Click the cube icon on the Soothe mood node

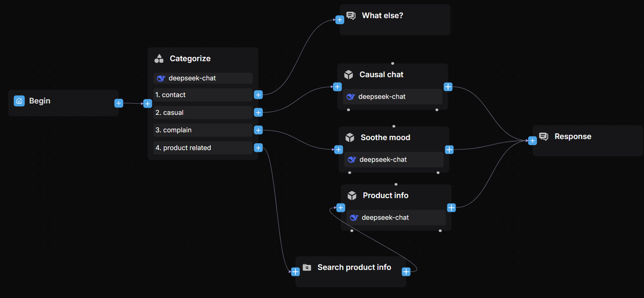pyautogui.click(x=349, y=137)
